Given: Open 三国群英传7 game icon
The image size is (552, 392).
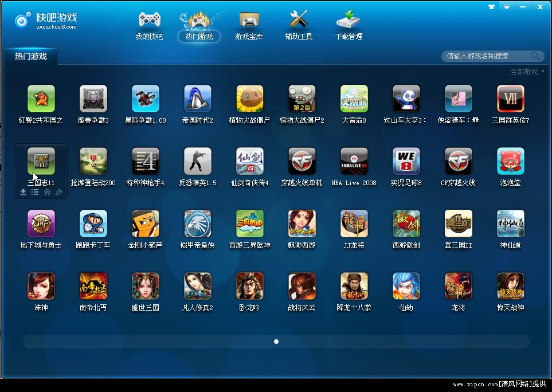Looking at the screenshot, I should coord(511,99).
